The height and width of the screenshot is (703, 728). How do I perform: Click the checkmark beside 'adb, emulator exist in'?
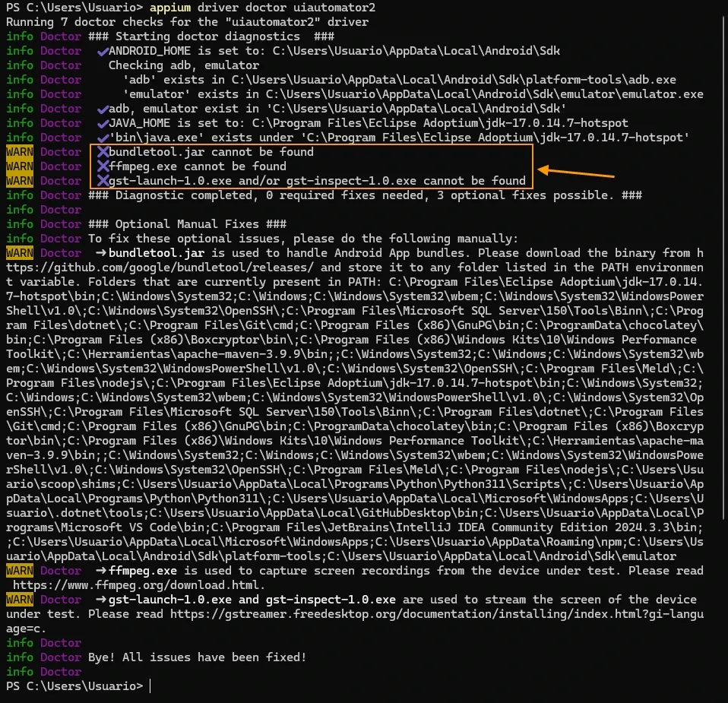click(103, 109)
